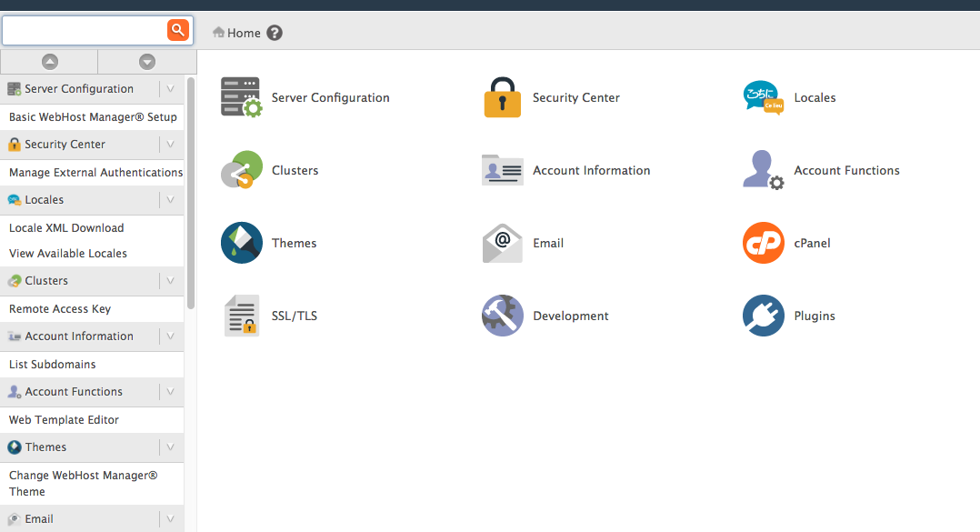Click small Security Center lock in sidebar
This screenshot has height=532, width=980.
[14, 145]
